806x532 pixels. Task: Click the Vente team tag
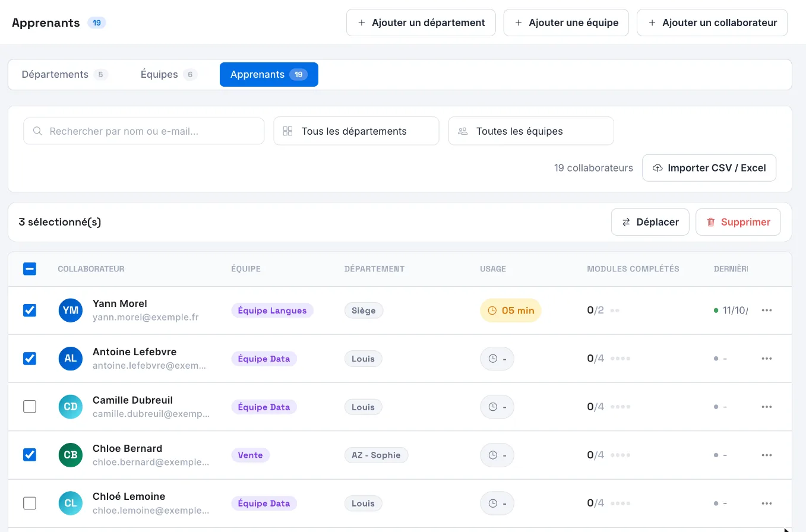click(251, 455)
